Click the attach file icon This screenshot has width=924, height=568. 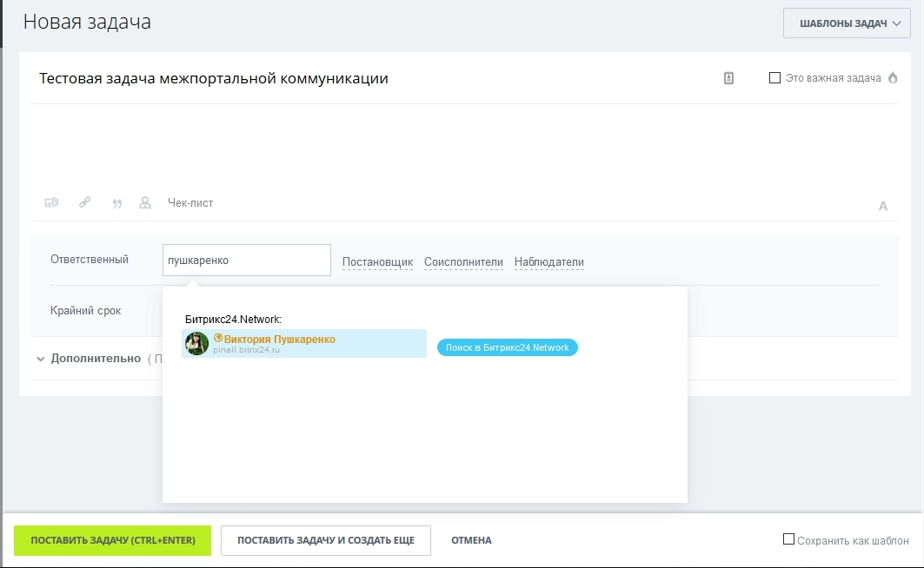pyautogui.click(x=51, y=202)
